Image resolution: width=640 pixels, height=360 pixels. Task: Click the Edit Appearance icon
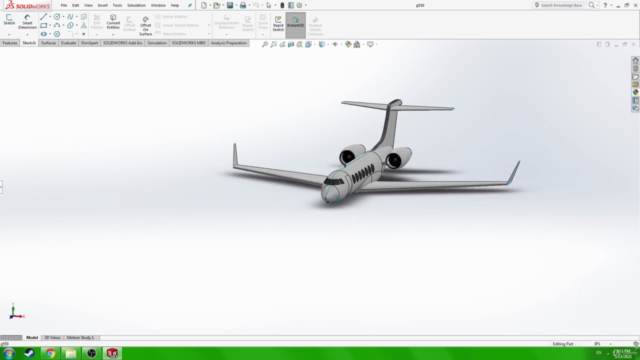pos(348,44)
